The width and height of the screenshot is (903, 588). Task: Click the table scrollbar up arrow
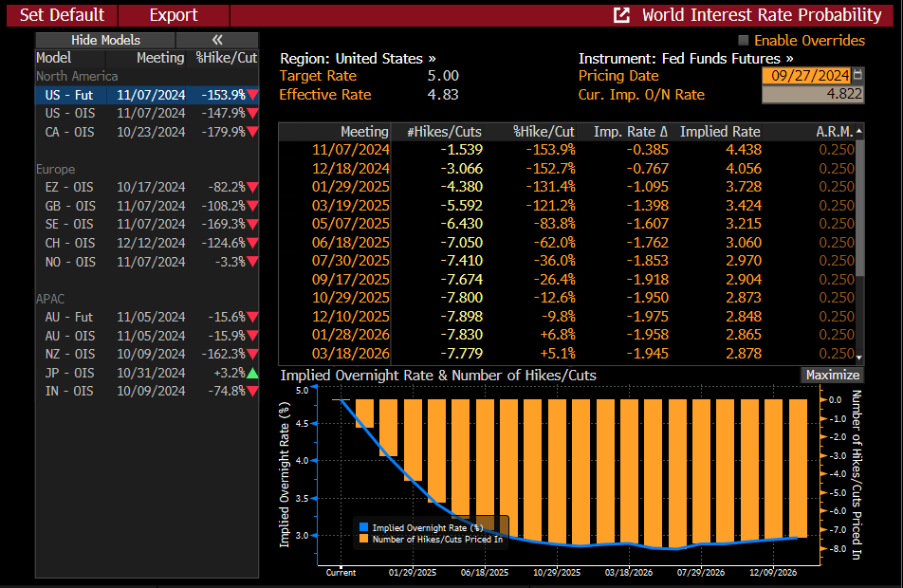tap(859, 131)
